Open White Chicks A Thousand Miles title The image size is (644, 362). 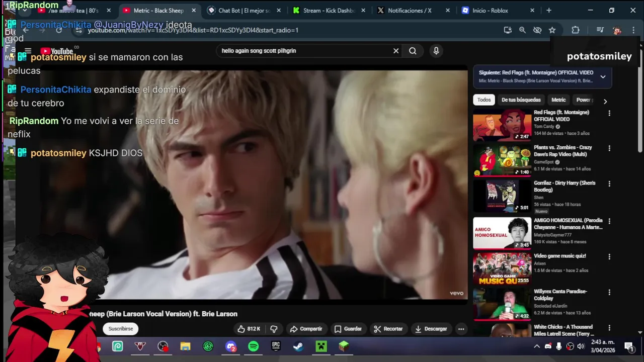(565, 330)
